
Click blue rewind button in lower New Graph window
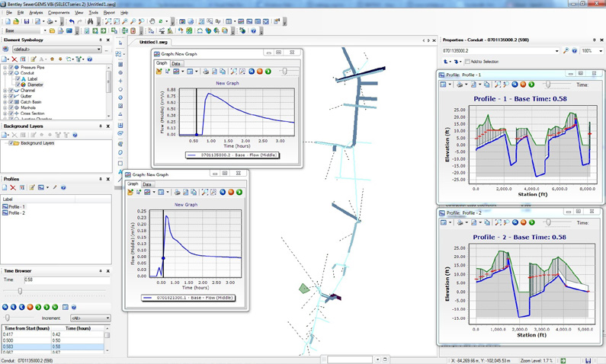[x=223, y=192]
